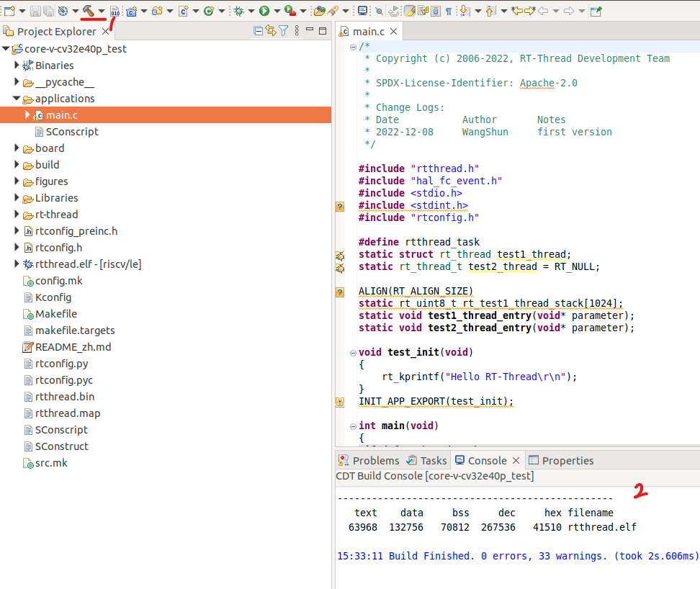Click the green Run button
Image resolution: width=700 pixels, height=589 pixels.
[264, 11]
